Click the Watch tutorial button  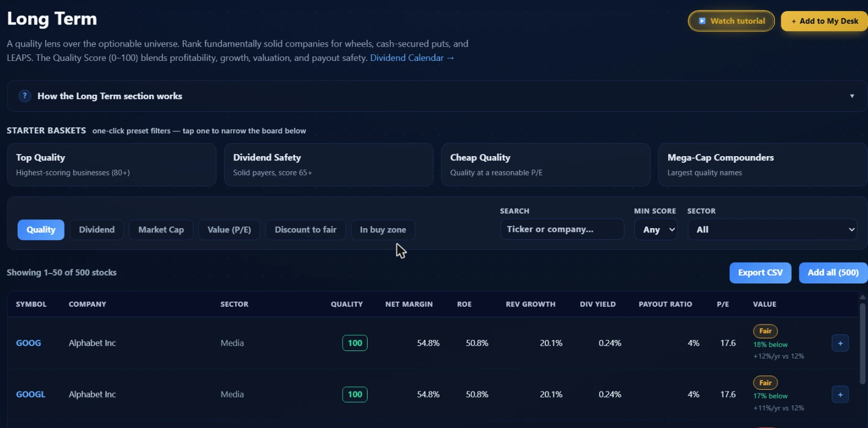click(731, 21)
